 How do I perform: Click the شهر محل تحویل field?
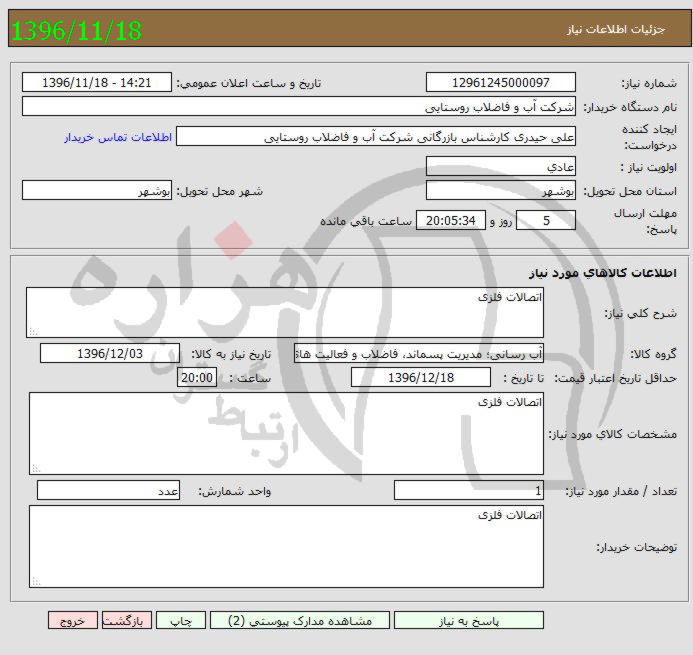pyautogui.click(x=97, y=190)
